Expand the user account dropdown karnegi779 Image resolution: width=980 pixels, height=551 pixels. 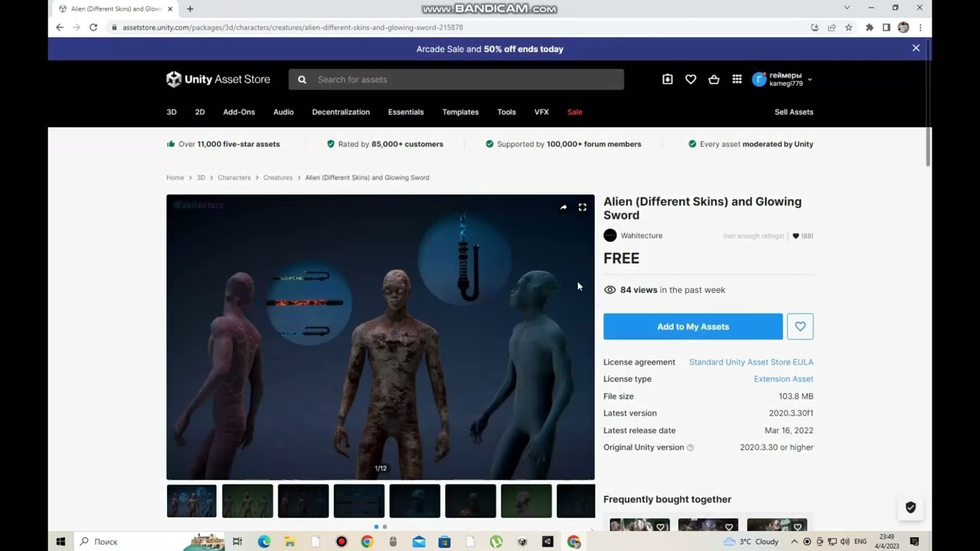[809, 80]
